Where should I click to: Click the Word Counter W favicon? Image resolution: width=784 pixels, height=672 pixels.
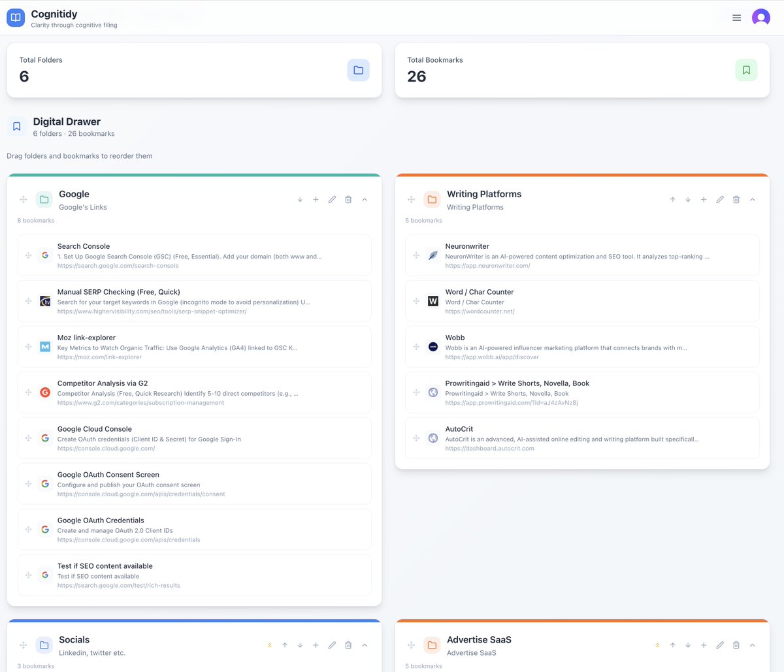tap(433, 301)
